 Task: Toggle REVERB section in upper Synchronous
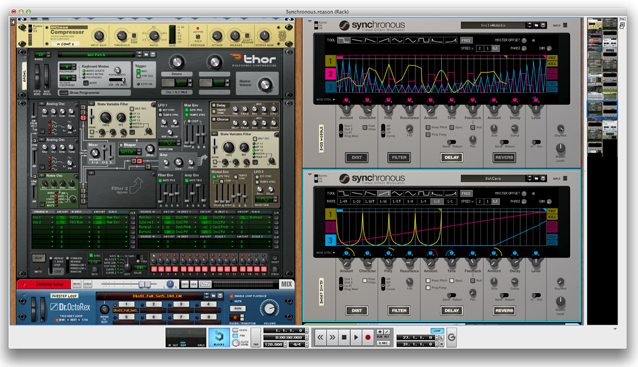point(504,157)
